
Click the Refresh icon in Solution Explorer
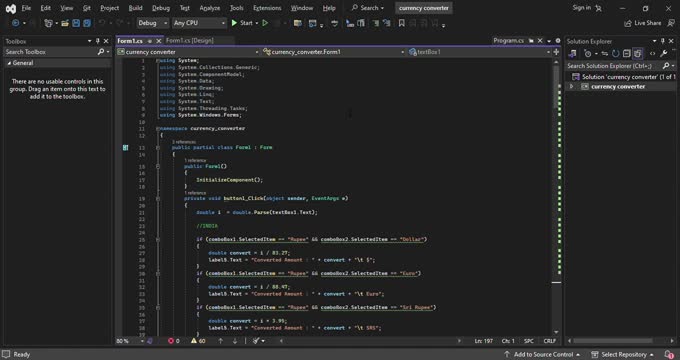[615, 54]
